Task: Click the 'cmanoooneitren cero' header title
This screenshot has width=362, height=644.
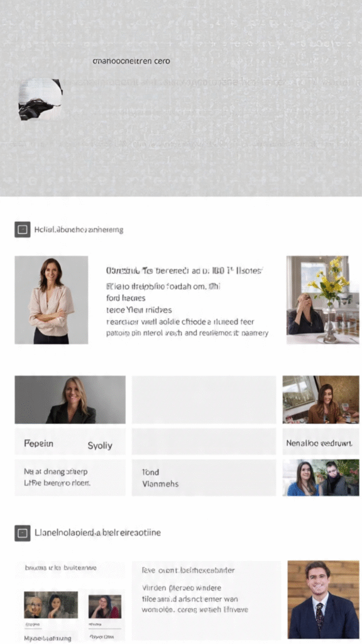Action: tap(131, 61)
